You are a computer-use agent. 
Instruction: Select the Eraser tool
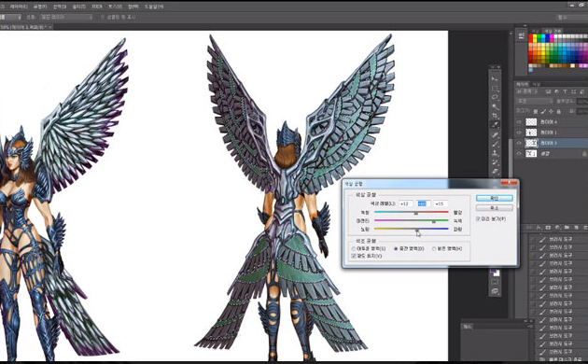click(x=495, y=172)
